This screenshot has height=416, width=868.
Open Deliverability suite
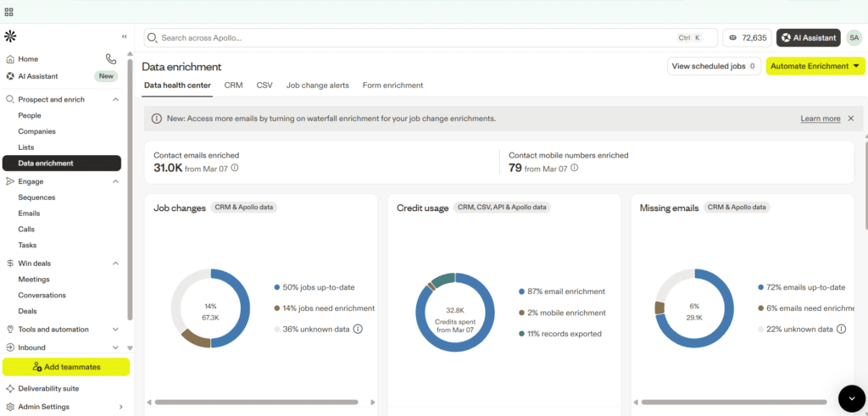[x=48, y=388]
